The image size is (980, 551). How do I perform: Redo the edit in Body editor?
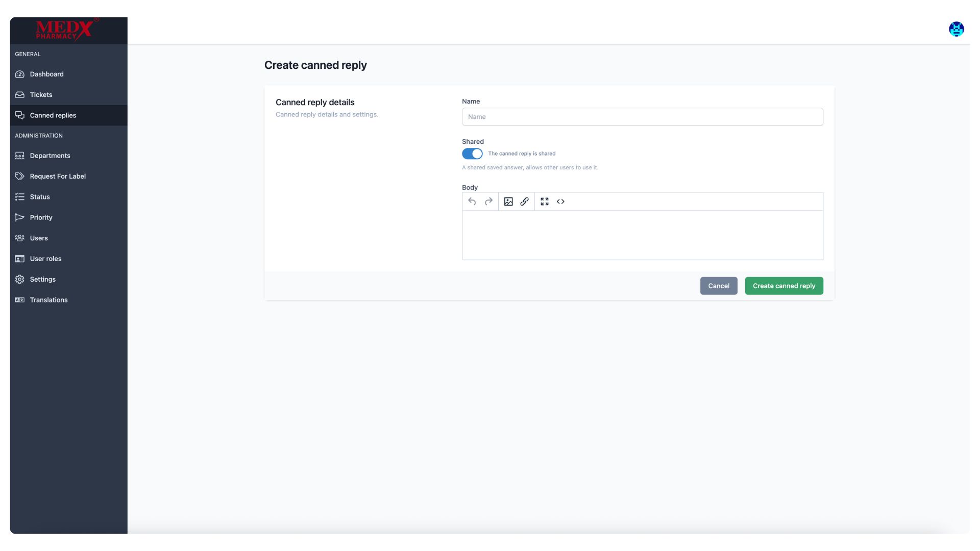click(x=488, y=202)
